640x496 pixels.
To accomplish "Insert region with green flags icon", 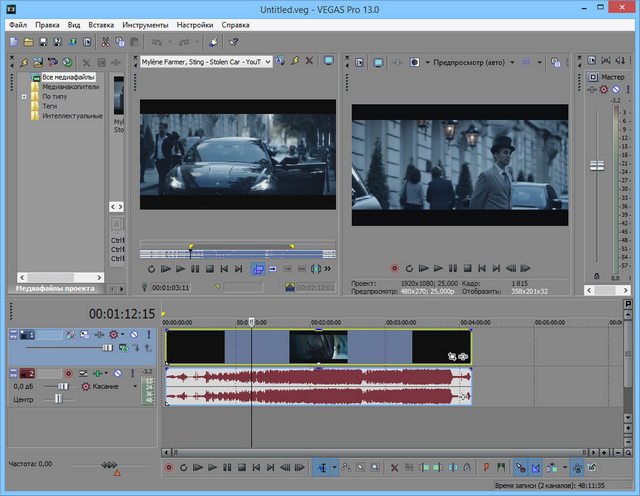I will (501, 467).
